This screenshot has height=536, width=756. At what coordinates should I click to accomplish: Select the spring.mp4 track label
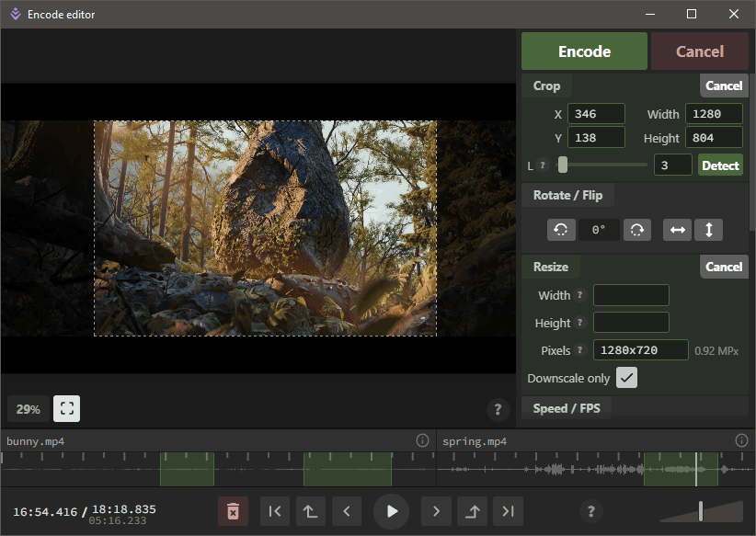[x=473, y=440]
